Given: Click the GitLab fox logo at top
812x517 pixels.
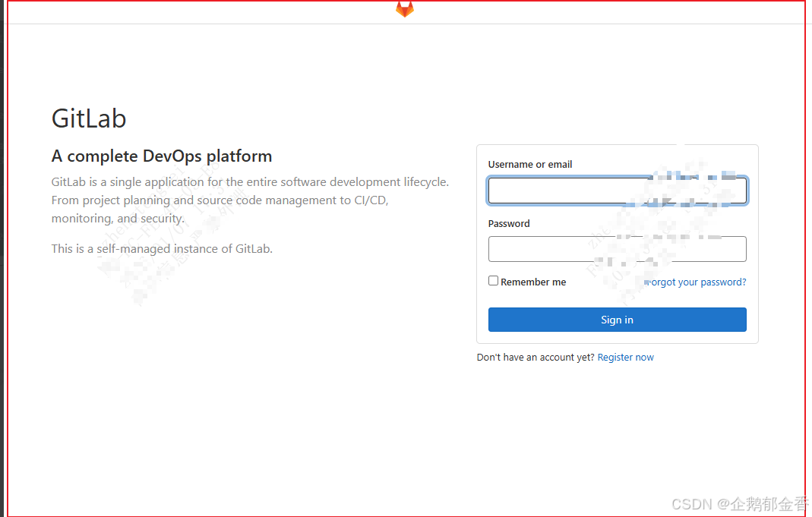Looking at the screenshot, I should pos(404,9).
